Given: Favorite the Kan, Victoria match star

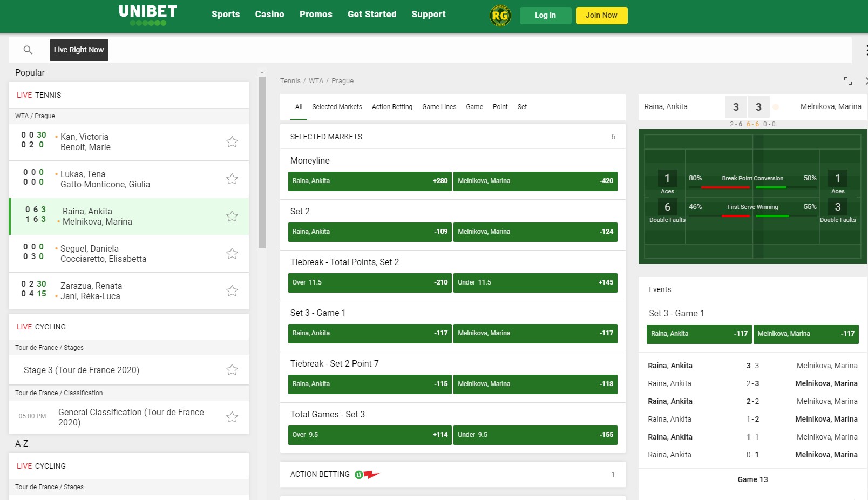Looking at the screenshot, I should 232,142.
